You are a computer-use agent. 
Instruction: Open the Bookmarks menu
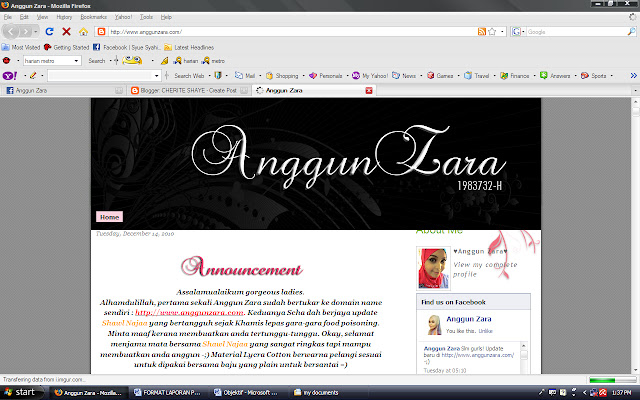point(93,17)
